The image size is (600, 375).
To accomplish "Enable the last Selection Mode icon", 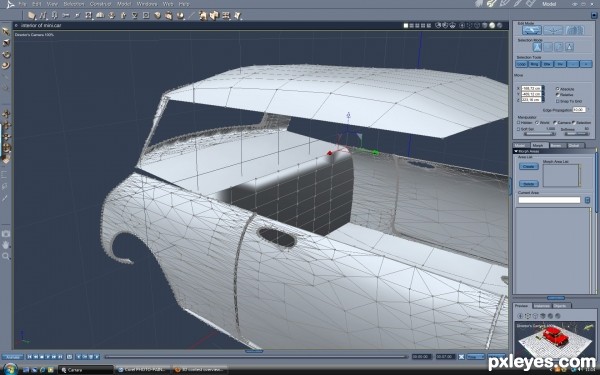I will click(570, 47).
